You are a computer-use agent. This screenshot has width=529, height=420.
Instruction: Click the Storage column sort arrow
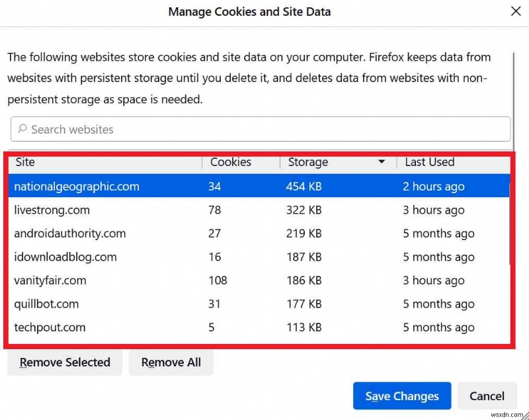[x=382, y=162]
